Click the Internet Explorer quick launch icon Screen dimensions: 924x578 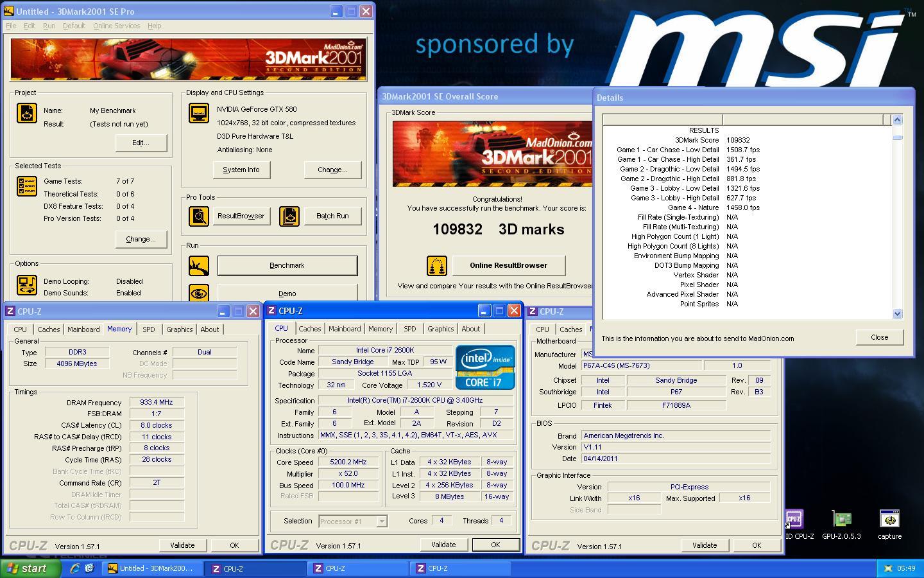(x=75, y=568)
